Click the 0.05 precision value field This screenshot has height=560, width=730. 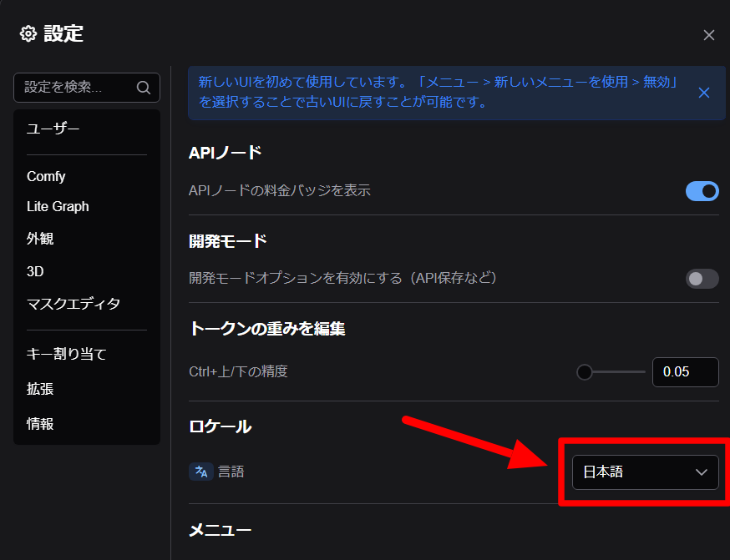(x=685, y=372)
